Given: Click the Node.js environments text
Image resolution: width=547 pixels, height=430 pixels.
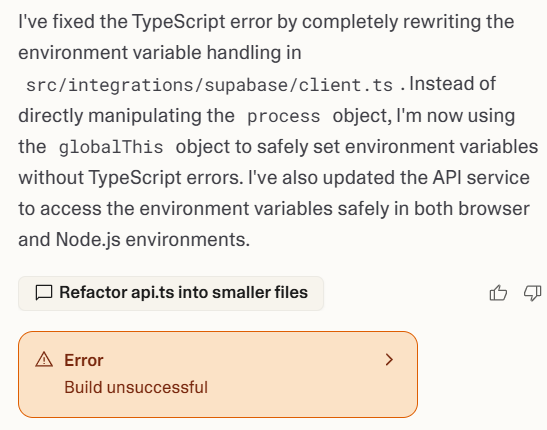Looking at the screenshot, I should (153, 240).
